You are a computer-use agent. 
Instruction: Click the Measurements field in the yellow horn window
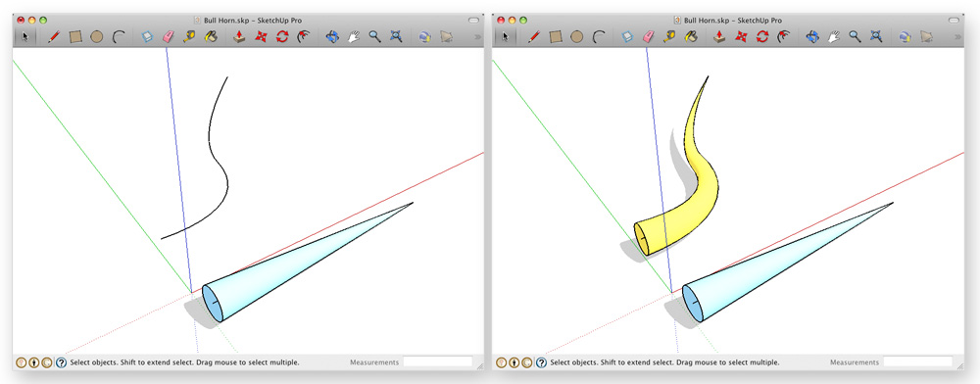tap(917, 361)
